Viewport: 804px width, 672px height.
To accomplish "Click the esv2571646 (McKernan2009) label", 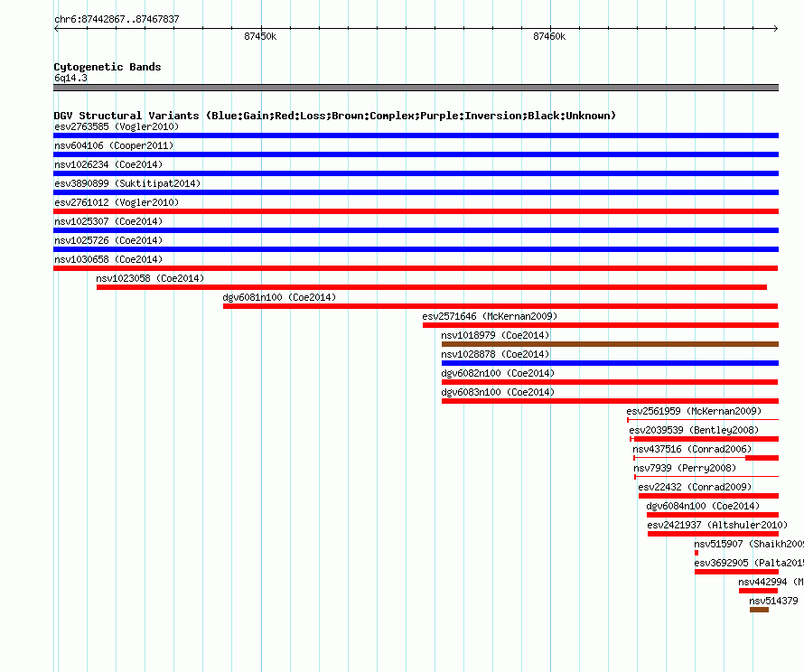I will point(490,316).
